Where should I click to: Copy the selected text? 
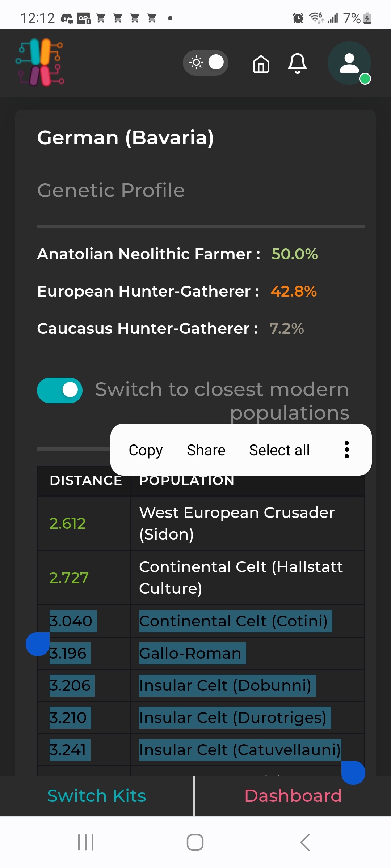click(146, 450)
